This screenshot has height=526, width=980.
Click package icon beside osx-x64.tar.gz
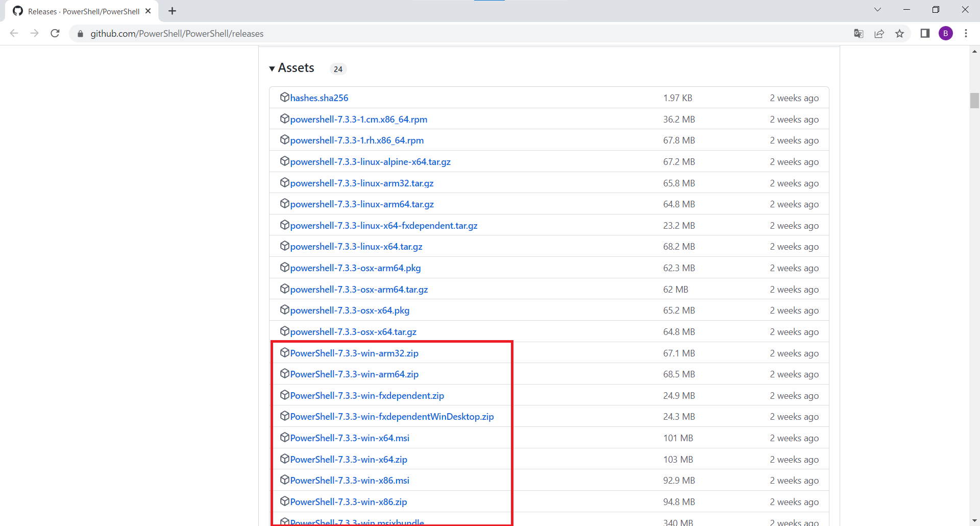pyautogui.click(x=285, y=331)
